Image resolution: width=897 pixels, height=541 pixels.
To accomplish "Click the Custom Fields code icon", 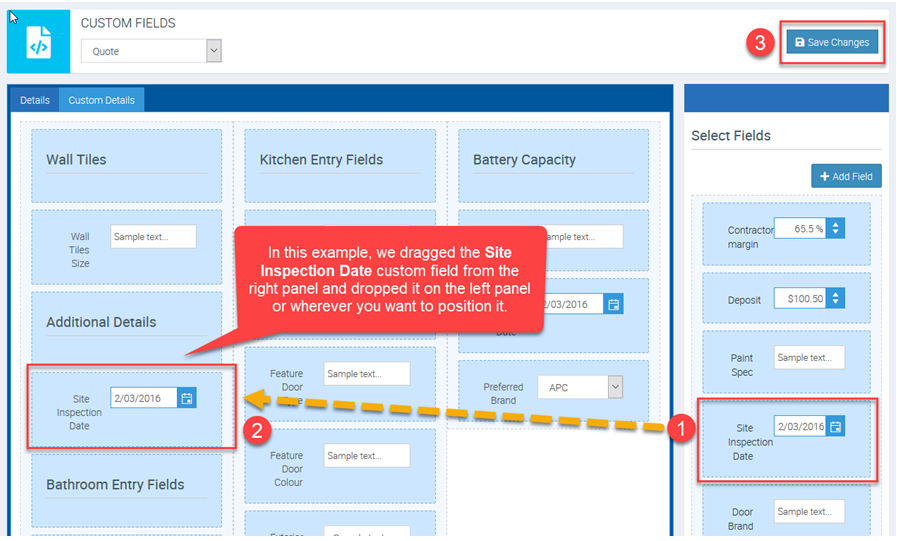I will (38, 42).
